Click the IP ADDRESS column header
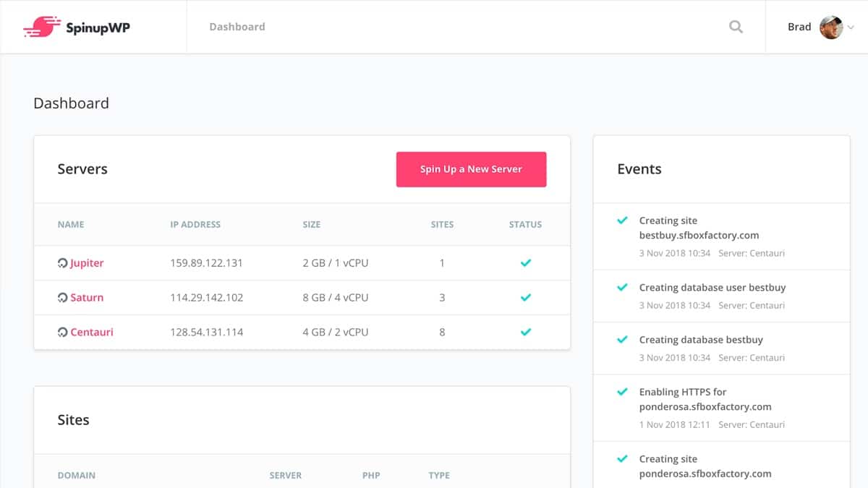 click(x=195, y=225)
